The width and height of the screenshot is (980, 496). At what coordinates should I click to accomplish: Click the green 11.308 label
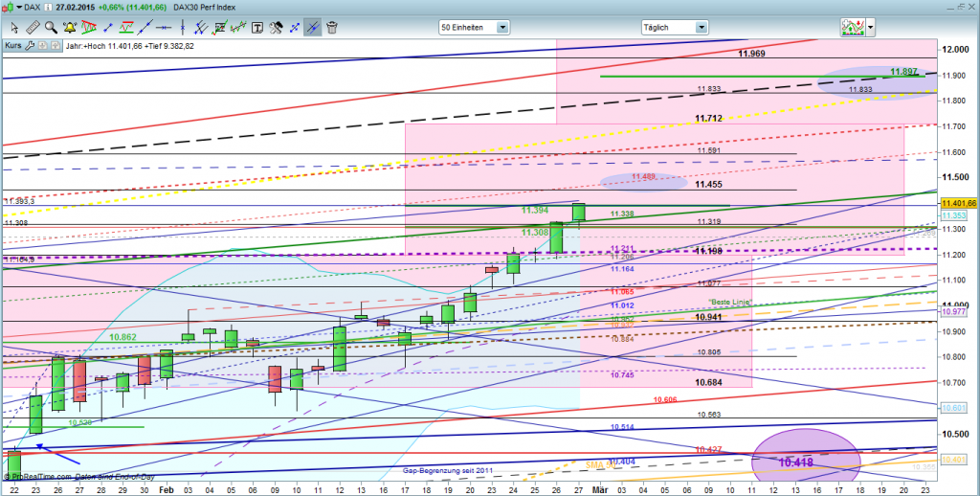[534, 232]
